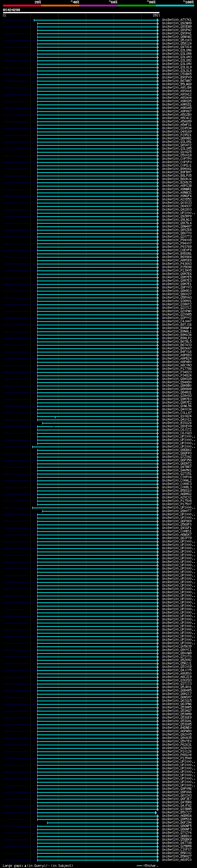Select the UniRef100_Q8QFP0 label

(176, 453)
